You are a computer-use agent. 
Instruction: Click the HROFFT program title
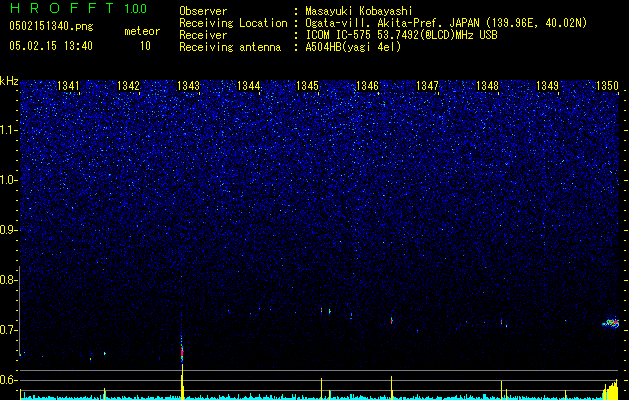click(x=63, y=8)
